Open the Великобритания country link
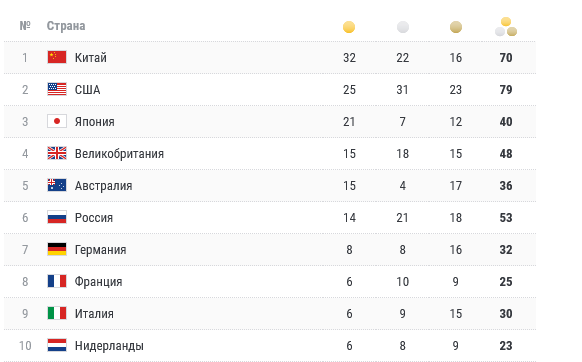Viewport: 582px width, 362px height. coord(119,154)
